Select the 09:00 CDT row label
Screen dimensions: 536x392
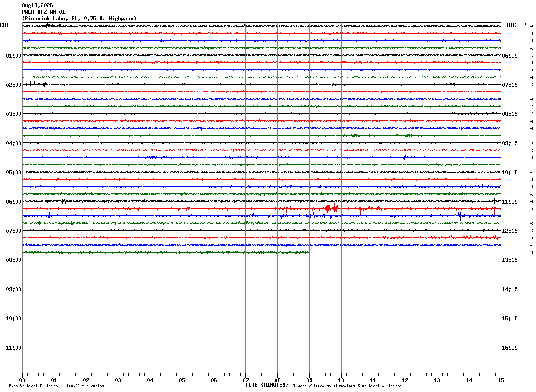pyautogui.click(x=14, y=289)
